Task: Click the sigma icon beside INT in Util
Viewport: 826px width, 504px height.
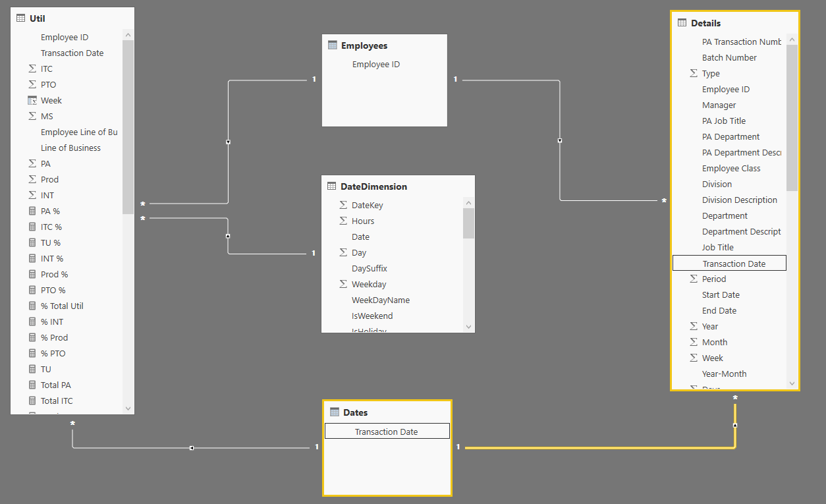Action: tap(32, 195)
